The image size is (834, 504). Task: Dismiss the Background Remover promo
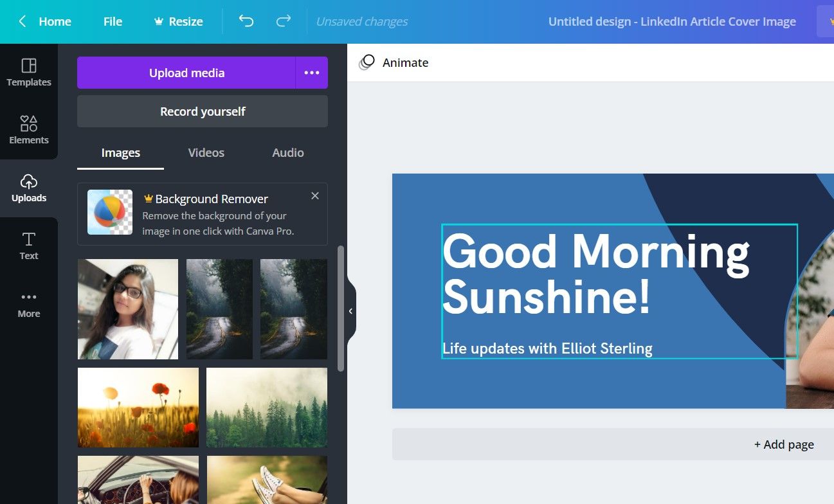(x=315, y=195)
